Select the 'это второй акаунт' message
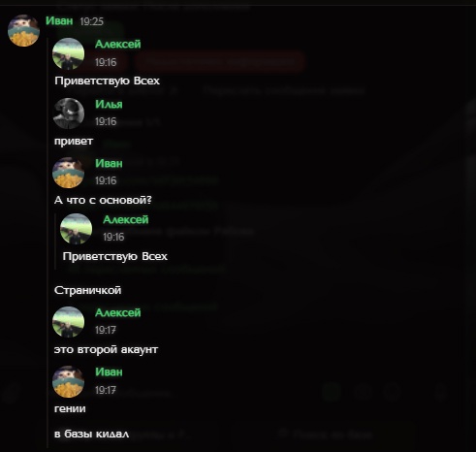This screenshot has width=476, height=452. tap(106, 349)
